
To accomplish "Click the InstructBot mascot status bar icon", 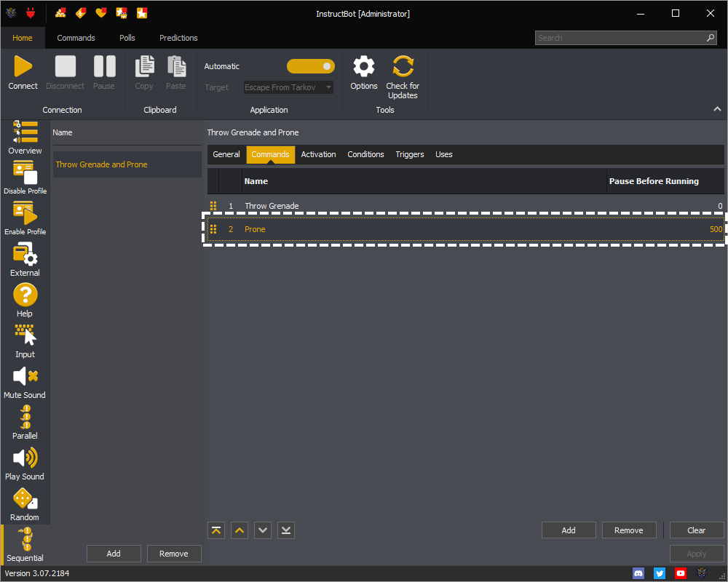I will click(x=702, y=573).
